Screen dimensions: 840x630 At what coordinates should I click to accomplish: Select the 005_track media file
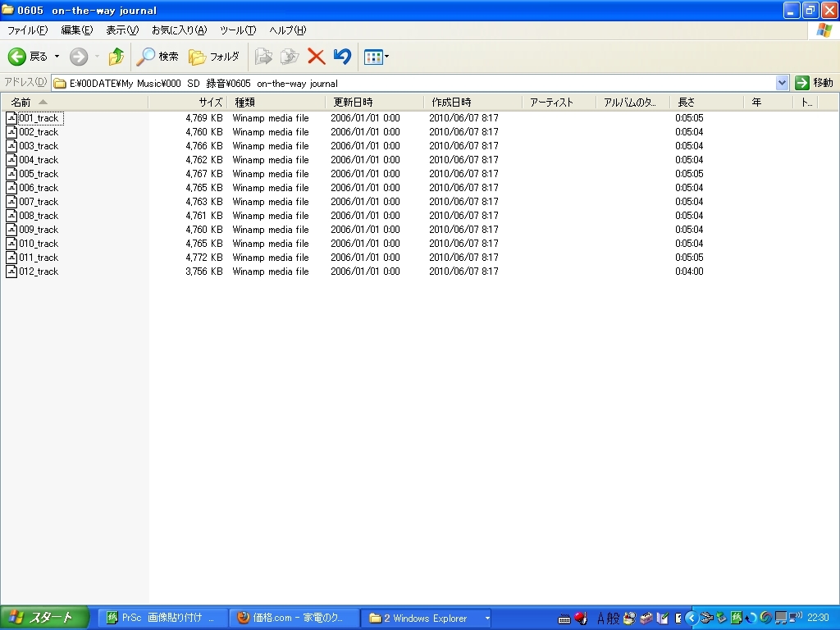pyautogui.click(x=39, y=174)
